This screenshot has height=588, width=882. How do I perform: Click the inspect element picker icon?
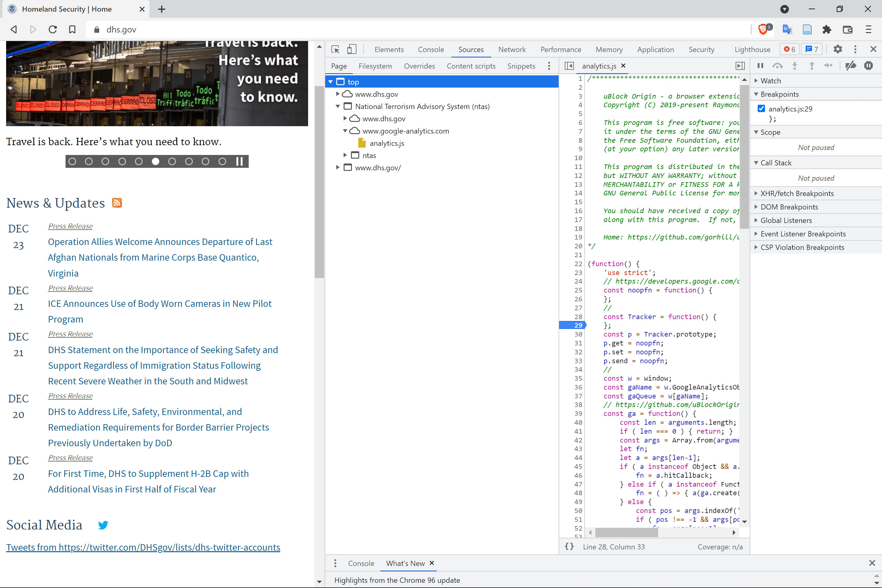[x=335, y=50]
